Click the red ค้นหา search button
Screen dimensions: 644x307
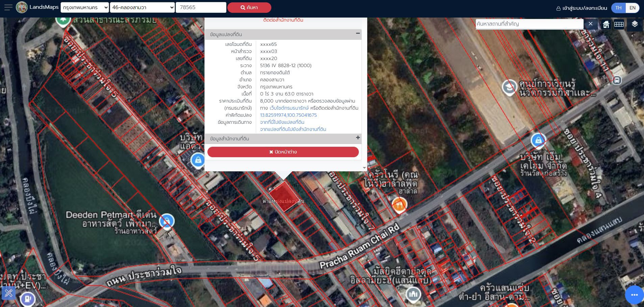coord(249,7)
